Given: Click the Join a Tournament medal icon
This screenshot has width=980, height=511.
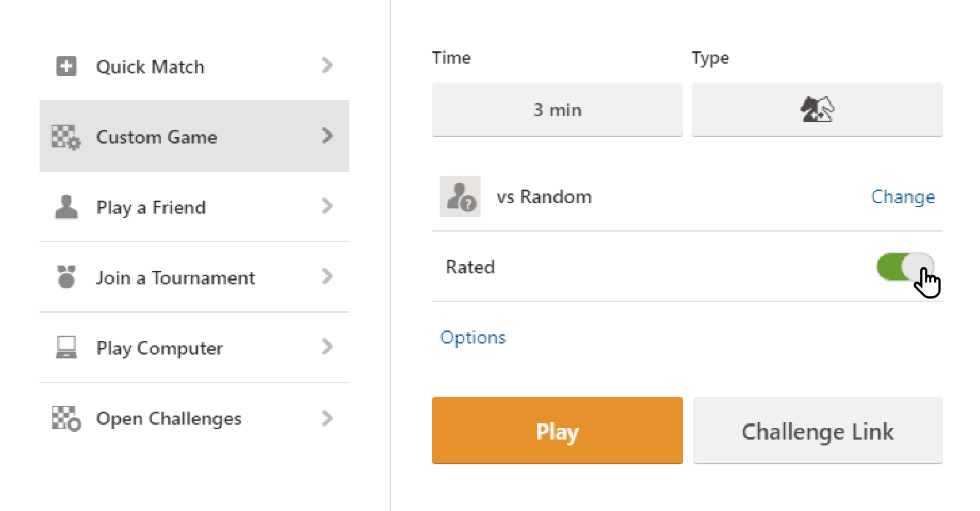Looking at the screenshot, I should 66,278.
